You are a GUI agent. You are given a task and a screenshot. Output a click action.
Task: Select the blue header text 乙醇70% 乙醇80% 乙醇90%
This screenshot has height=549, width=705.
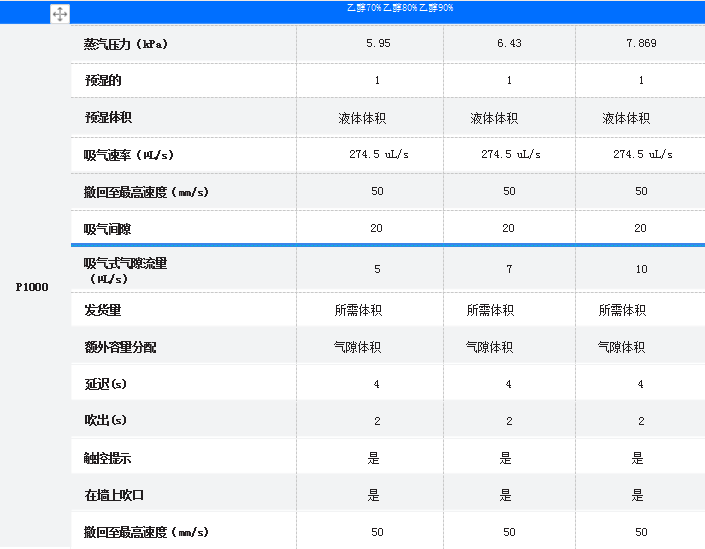400,8
